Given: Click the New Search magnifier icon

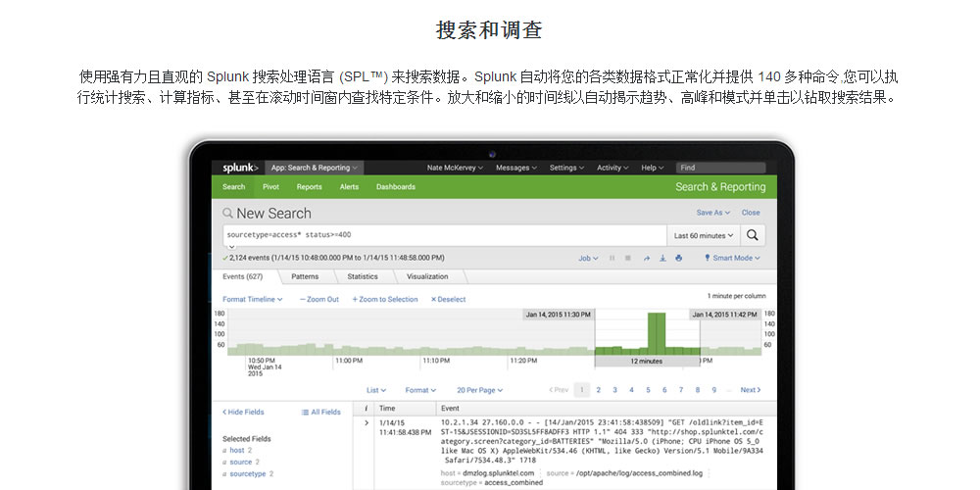Looking at the screenshot, I should coord(227,213).
